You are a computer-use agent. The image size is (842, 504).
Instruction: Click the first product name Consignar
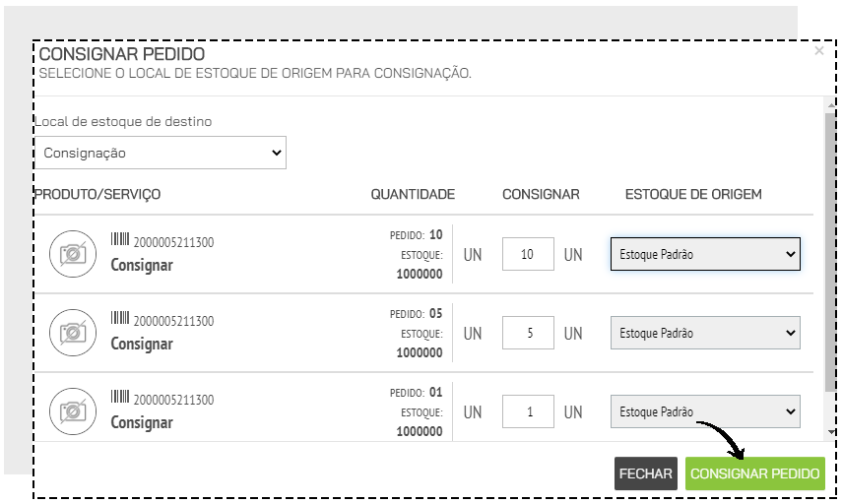tap(142, 265)
